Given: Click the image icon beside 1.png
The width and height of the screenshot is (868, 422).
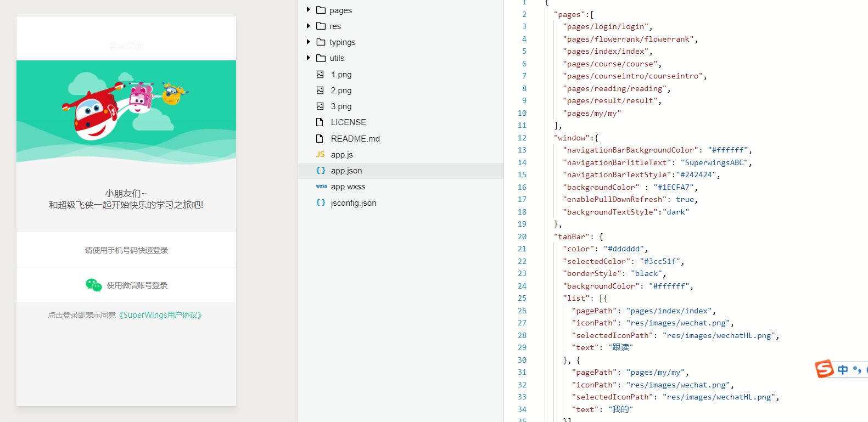Looking at the screenshot, I should 320,74.
